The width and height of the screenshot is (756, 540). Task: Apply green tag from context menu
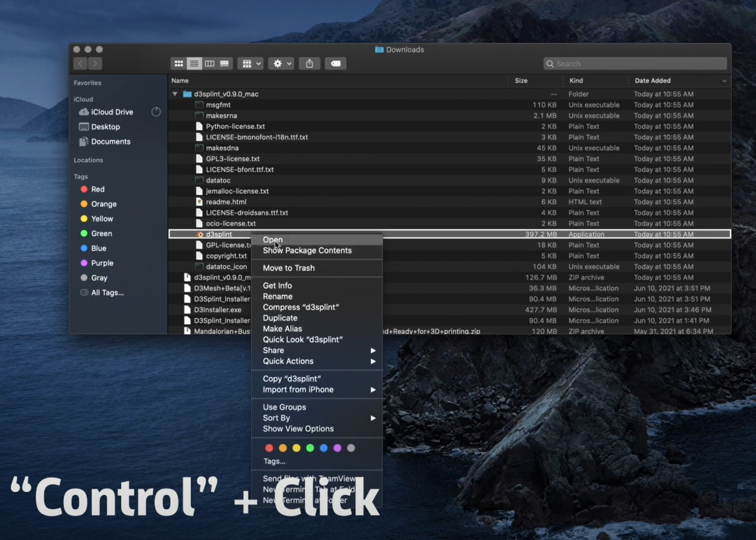pyautogui.click(x=310, y=448)
